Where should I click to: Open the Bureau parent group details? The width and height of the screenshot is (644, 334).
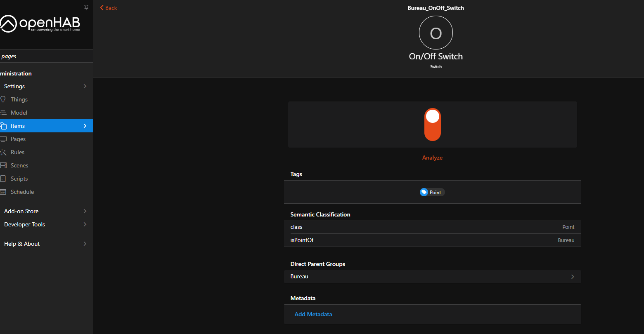pyautogui.click(x=432, y=276)
